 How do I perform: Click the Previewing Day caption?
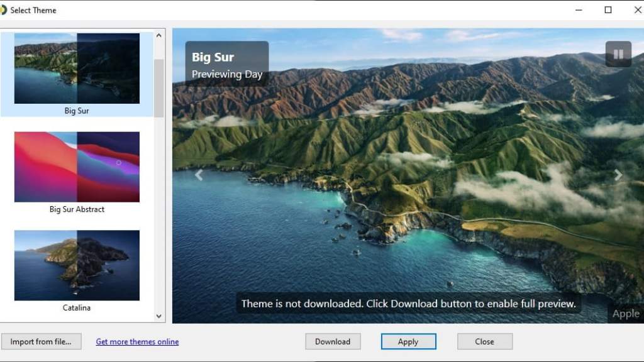tap(227, 74)
